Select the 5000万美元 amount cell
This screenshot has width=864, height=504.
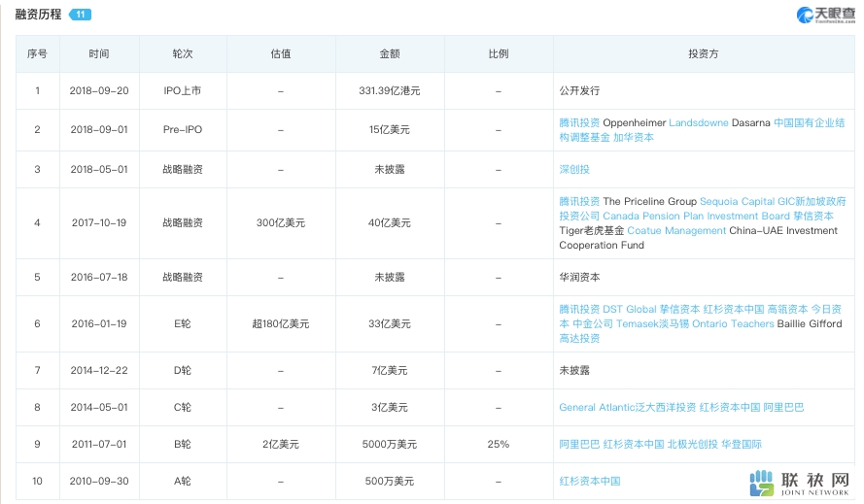click(x=390, y=444)
